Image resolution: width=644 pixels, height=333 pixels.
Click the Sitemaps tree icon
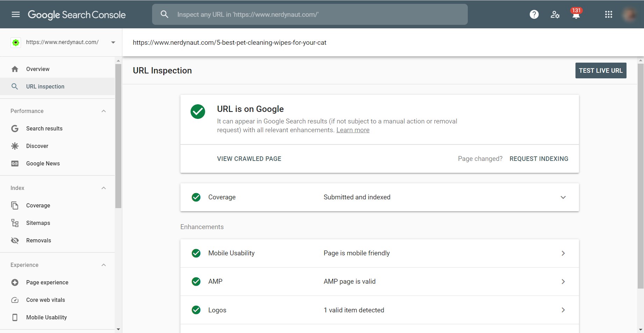click(15, 223)
